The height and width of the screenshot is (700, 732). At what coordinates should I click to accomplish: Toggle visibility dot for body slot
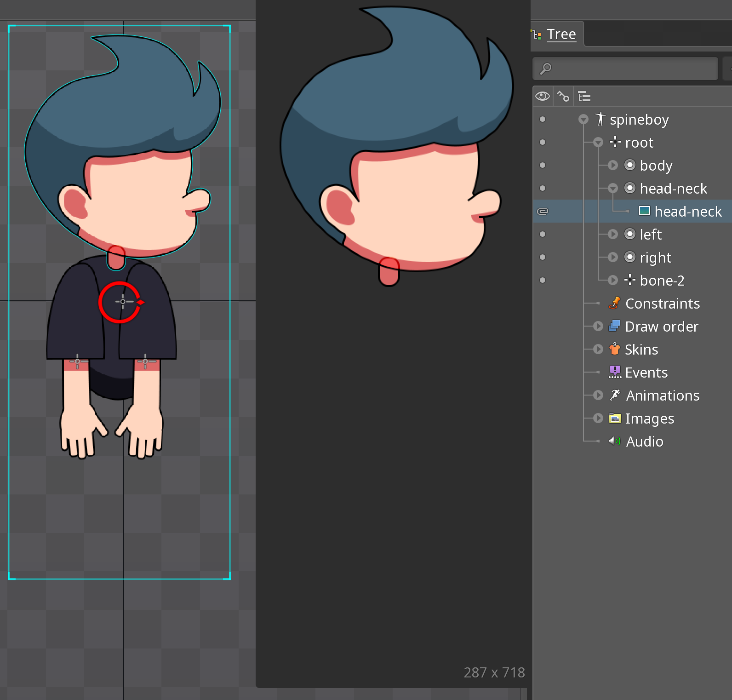[543, 165]
